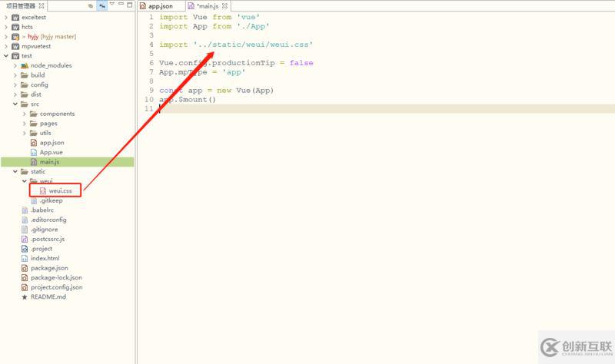This screenshot has width=615, height=364.
Task: Minimize the project explorer panel
Action: [121, 4]
